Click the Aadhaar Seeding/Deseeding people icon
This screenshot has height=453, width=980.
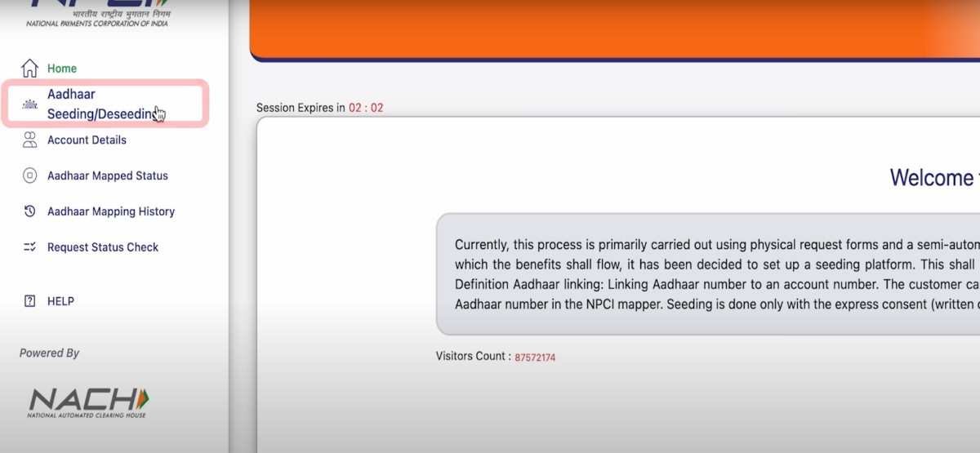29,104
